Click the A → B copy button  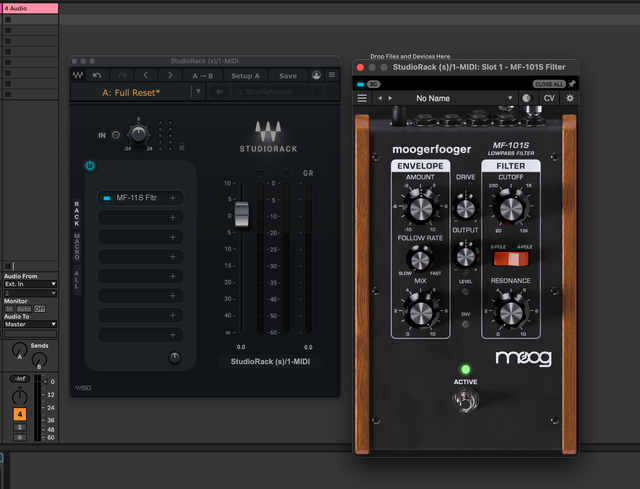click(202, 76)
